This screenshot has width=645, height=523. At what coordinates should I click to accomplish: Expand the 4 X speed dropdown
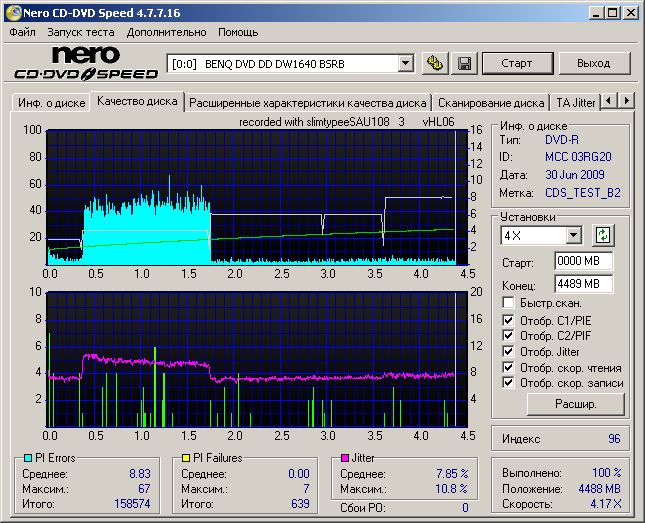(573, 235)
